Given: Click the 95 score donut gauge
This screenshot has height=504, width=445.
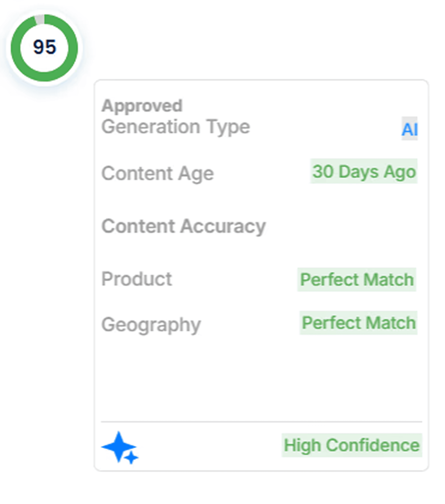Looking at the screenshot, I should coord(44,48).
